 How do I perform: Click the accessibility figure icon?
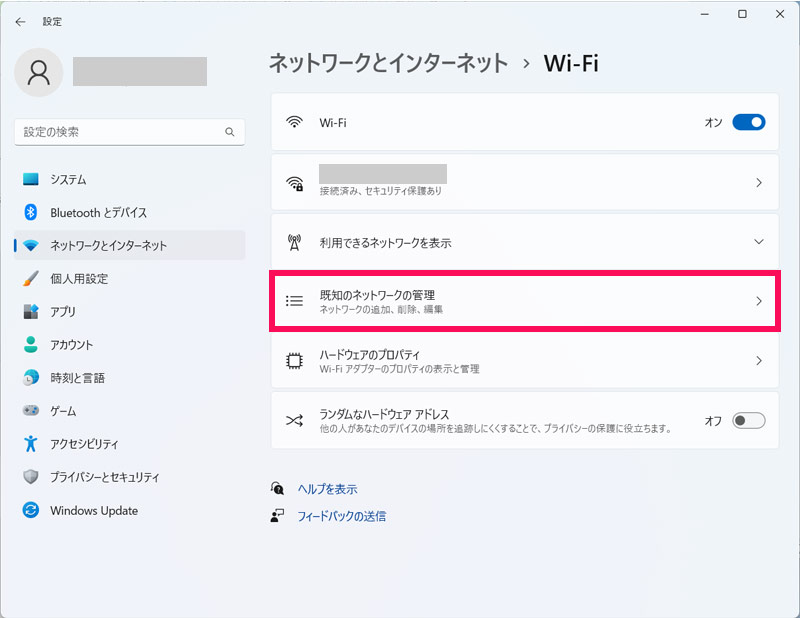(x=31, y=443)
